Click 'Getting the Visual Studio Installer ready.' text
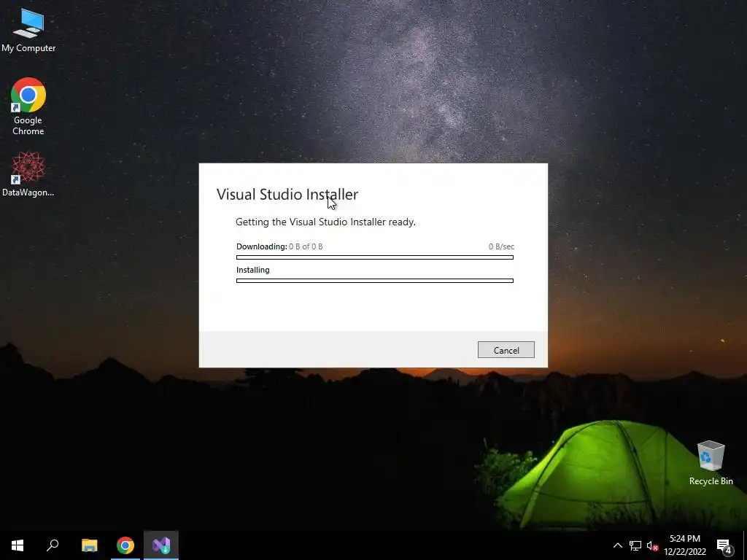Viewport: 747px width, 560px height. [x=326, y=222]
